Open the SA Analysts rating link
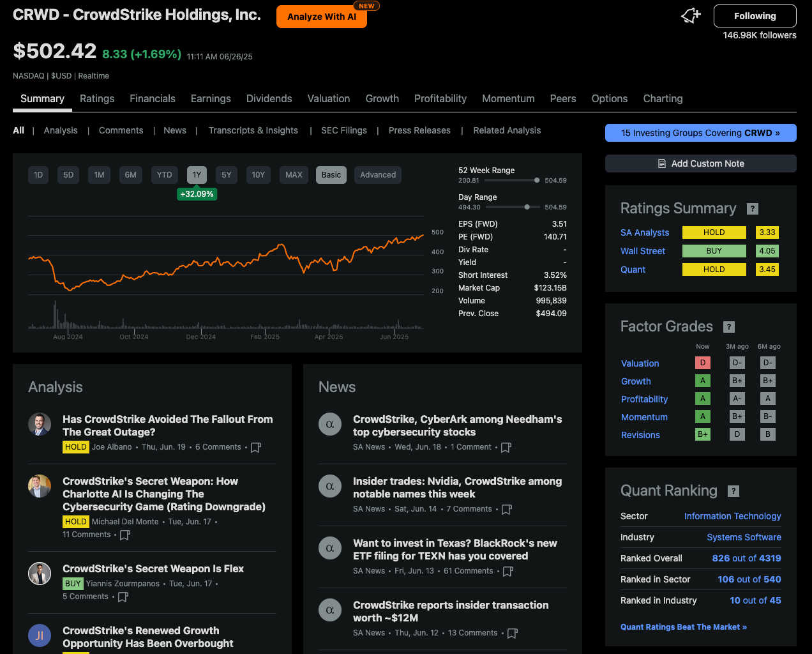812x654 pixels. 645,233
